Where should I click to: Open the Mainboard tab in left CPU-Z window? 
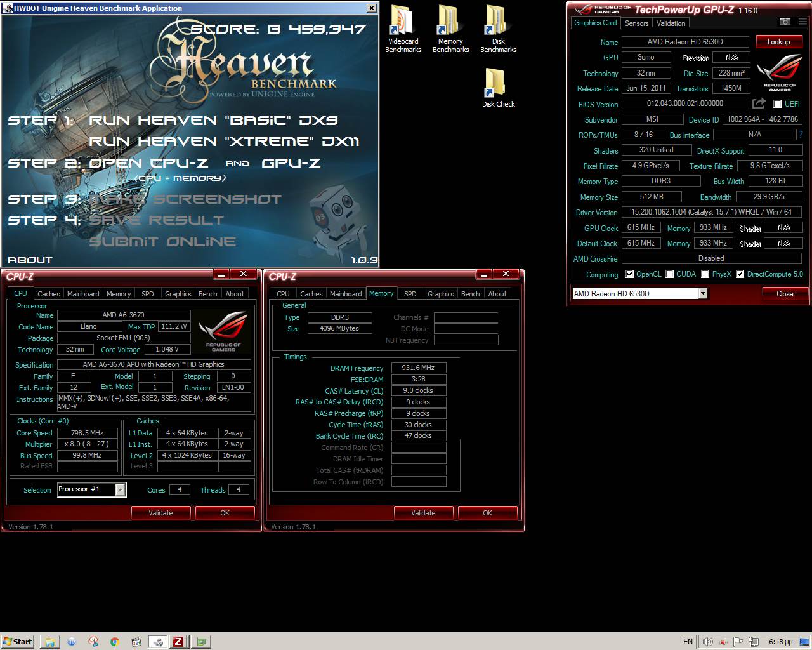(83, 294)
